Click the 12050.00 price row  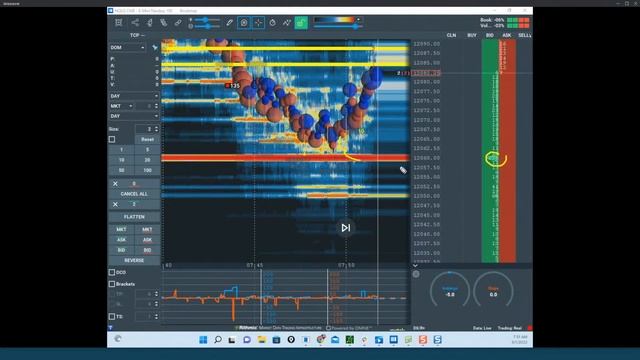427,196
